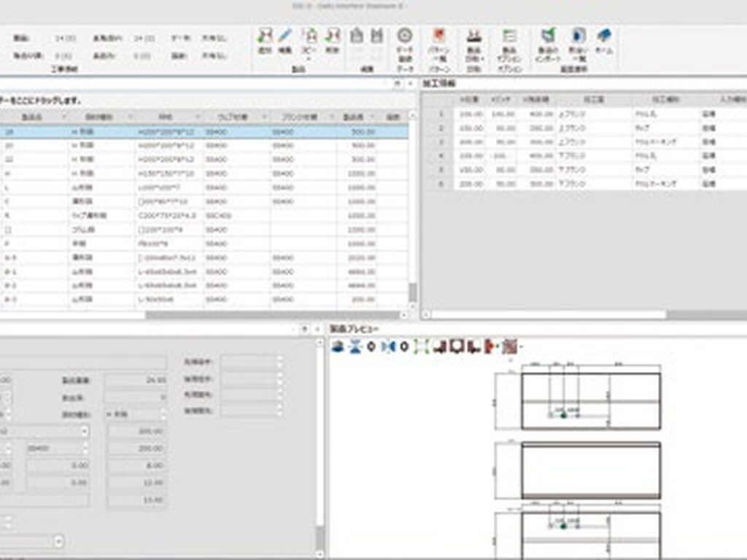Click circle icon right after the hourglass icon
Screen dimensions: 747x560
tap(371, 346)
